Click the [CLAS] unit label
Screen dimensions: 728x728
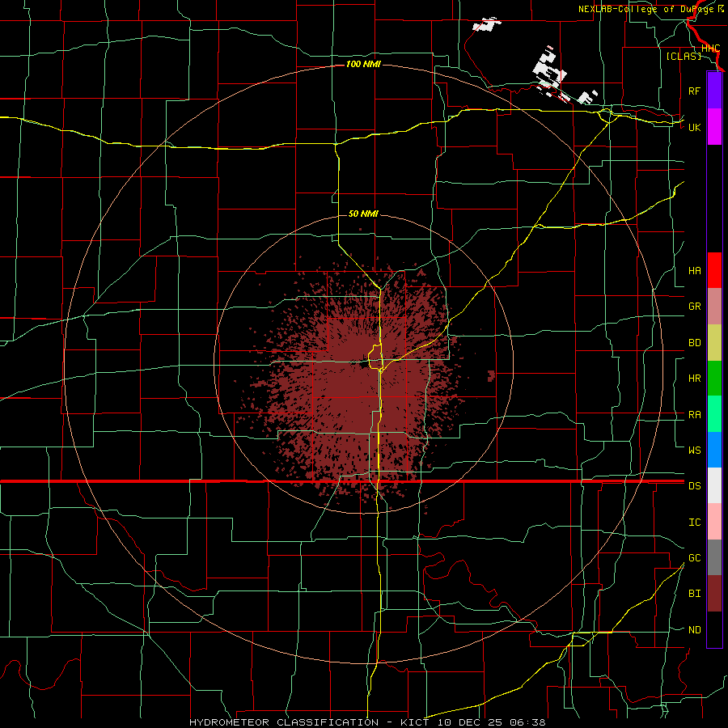pyautogui.click(x=684, y=56)
